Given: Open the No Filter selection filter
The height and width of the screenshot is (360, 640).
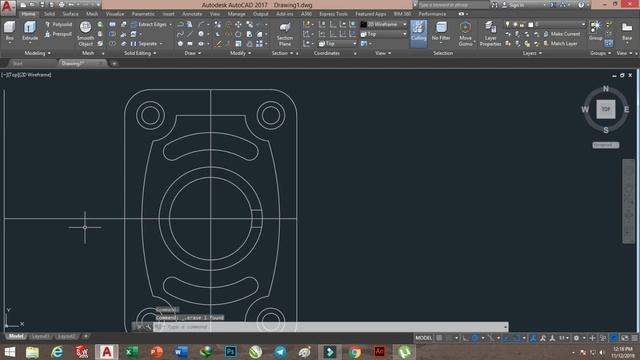Looking at the screenshot, I should (441, 32).
